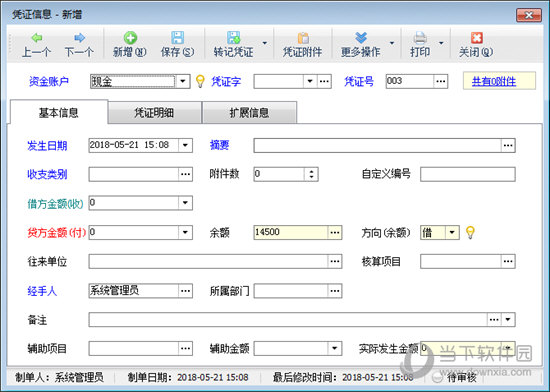Open 共有0附件 link

(494, 82)
